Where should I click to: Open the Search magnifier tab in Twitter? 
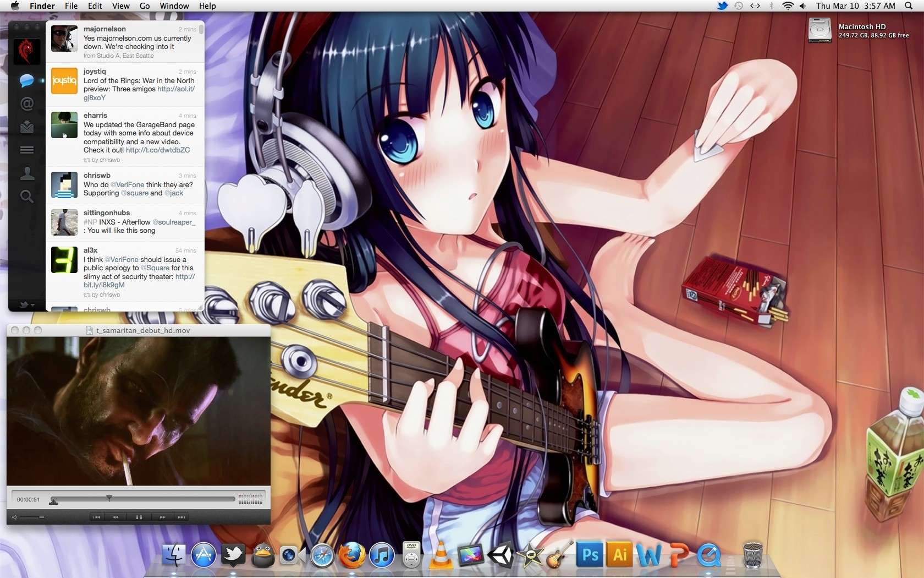pos(26,197)
